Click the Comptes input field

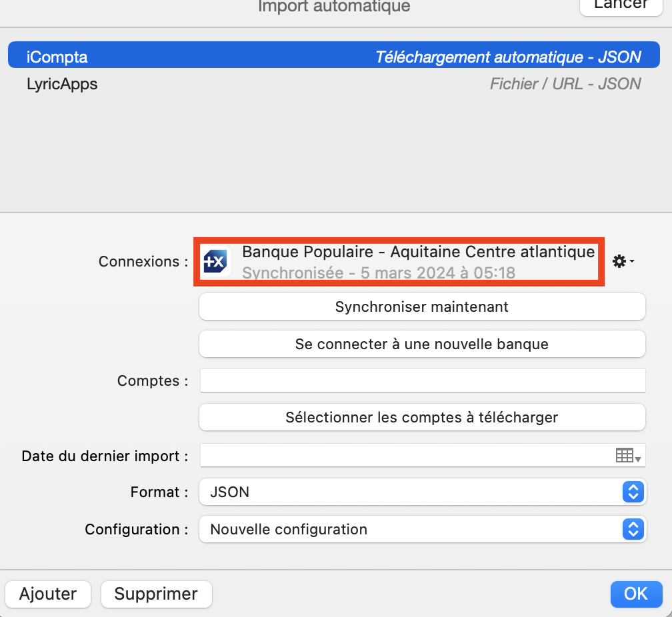point(423,380)
